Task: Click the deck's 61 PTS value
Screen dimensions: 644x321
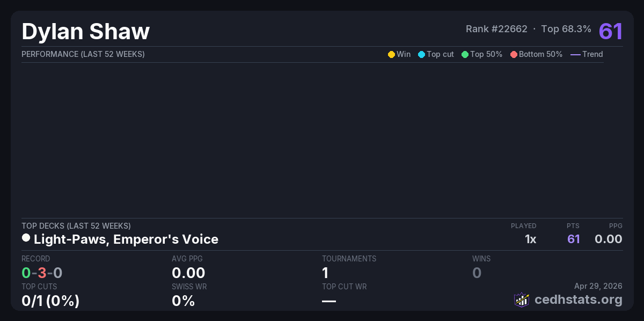Action: tap(574, 239)
